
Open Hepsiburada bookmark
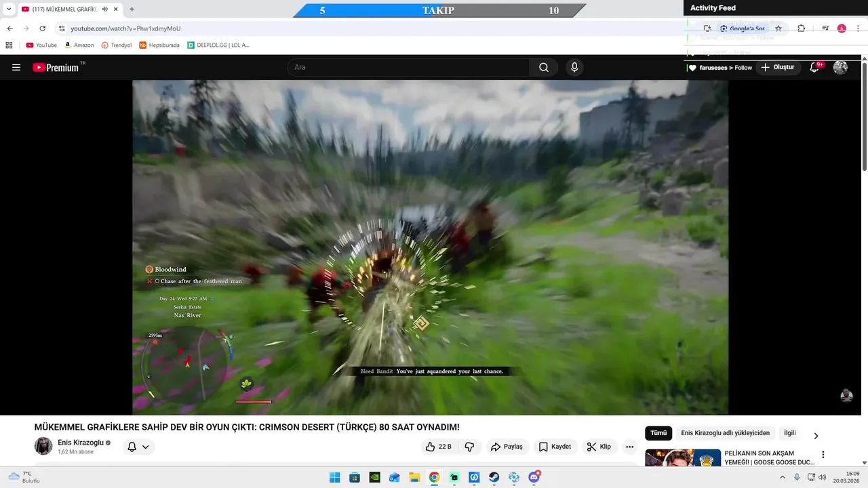click(x=159, y=45)
